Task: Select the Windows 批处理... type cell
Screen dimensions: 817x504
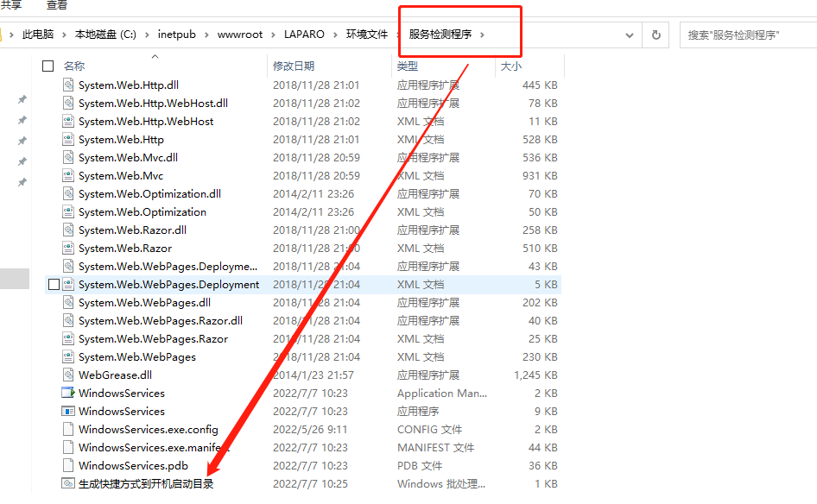Action: tap(440, 483)
